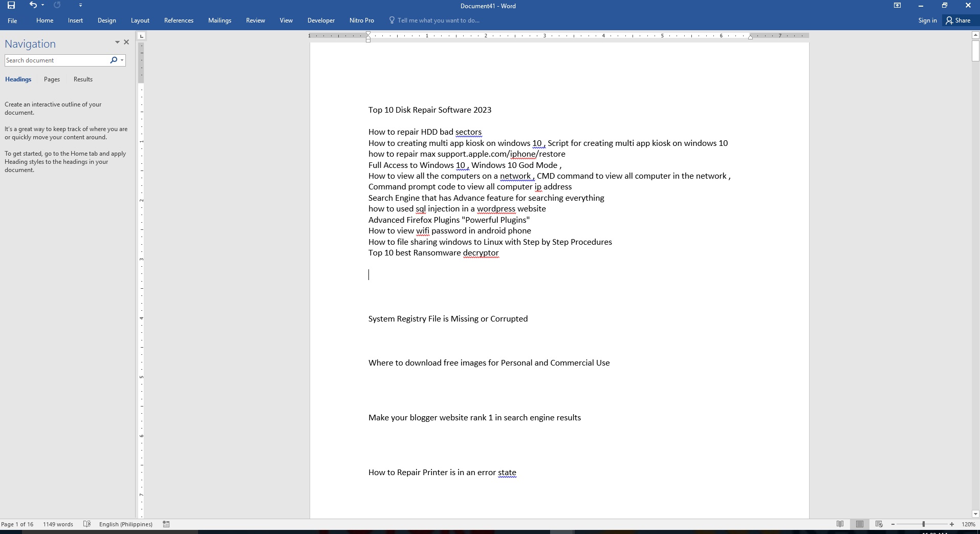Open the Layout ribbon tab
The height and width of the screenshot is (534, 980).
coord(140,20)
